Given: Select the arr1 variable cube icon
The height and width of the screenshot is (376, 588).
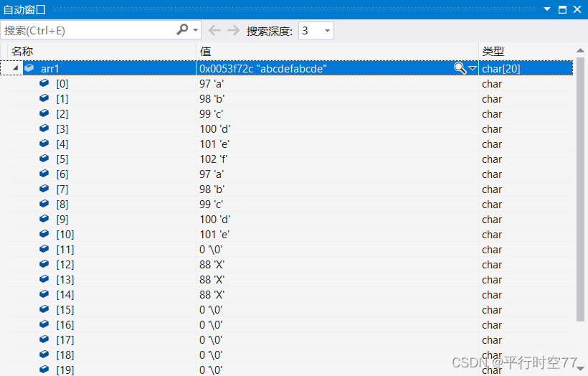Looking at the screenshot, I should click(x=29, y=68).
